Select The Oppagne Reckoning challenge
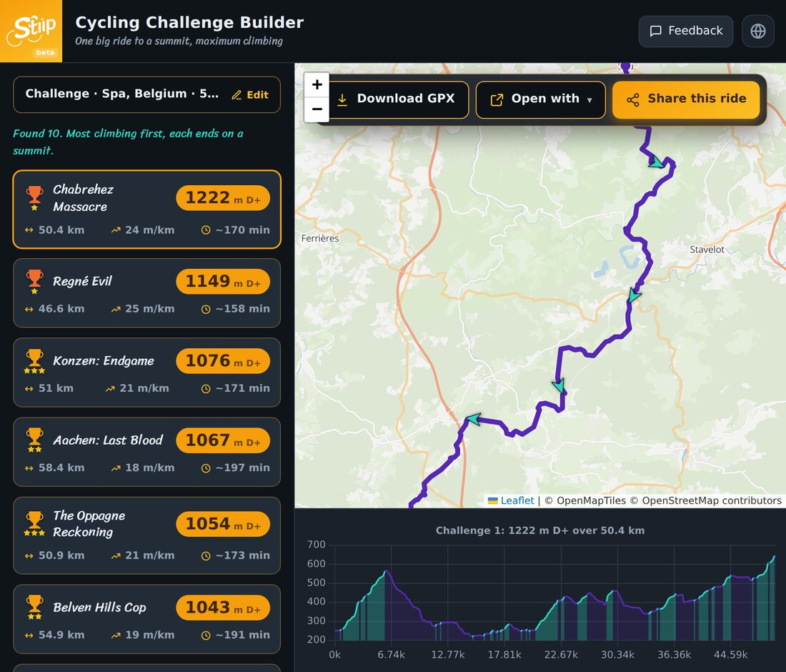The width and height of the screenshot is (786, 672). point(147,535)
